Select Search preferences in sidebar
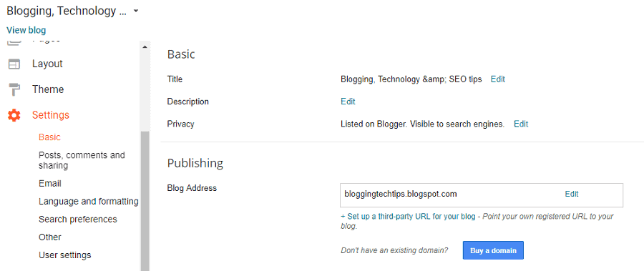 click(x=78, y=220)
